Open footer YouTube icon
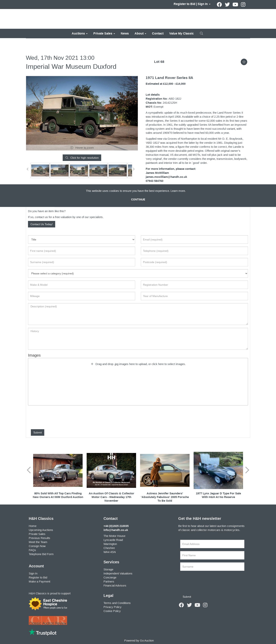The height and width of the screenshot is (644, 276). (x=197, y=605)
